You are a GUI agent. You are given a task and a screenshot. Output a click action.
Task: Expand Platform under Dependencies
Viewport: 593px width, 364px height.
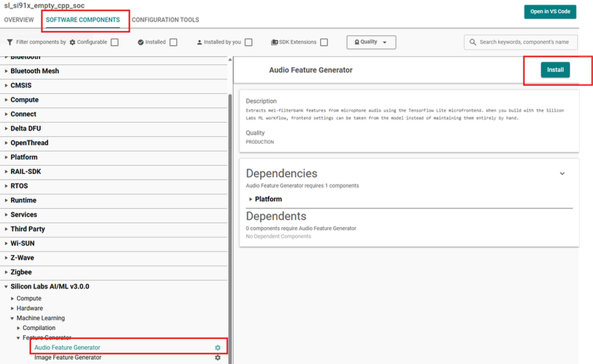pos(250,199)
